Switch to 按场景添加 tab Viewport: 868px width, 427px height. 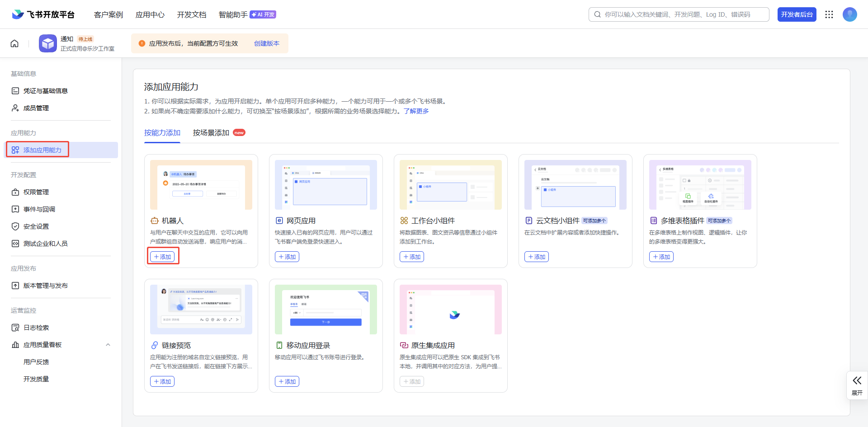(x=211, y=133)
